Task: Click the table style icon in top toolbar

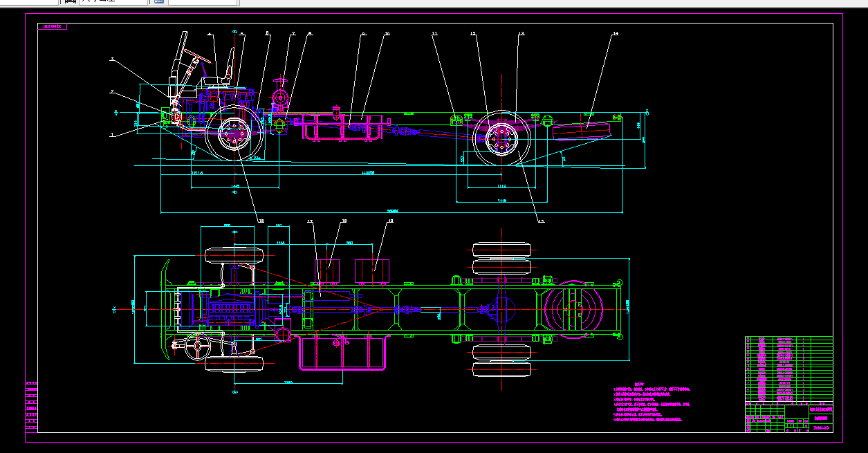Action: pos(158,2)
